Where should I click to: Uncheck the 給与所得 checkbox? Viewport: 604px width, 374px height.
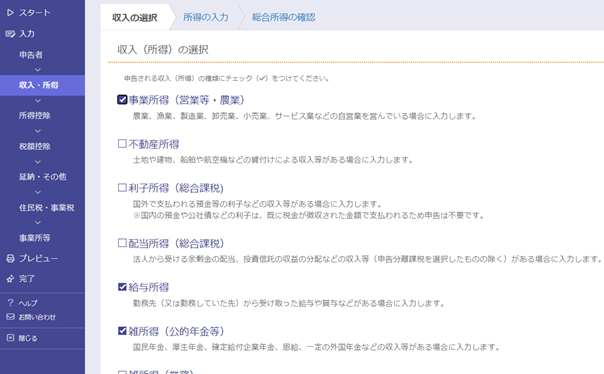pos(122,287)
